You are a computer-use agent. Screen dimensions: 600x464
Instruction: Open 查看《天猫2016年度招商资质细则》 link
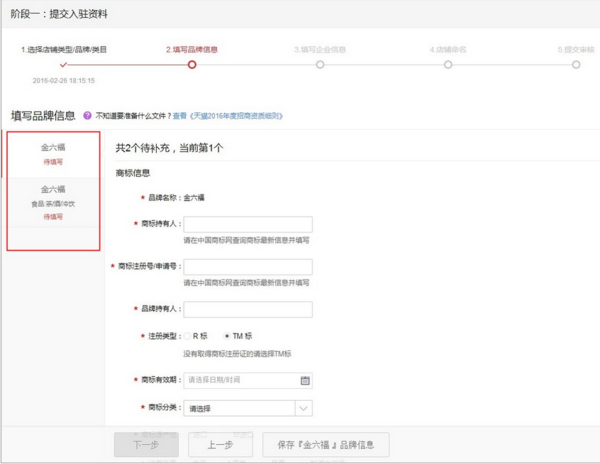tap(228, 116)
